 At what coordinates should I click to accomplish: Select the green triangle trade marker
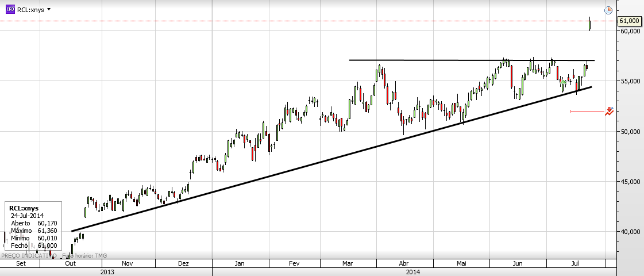pos(563,82)
